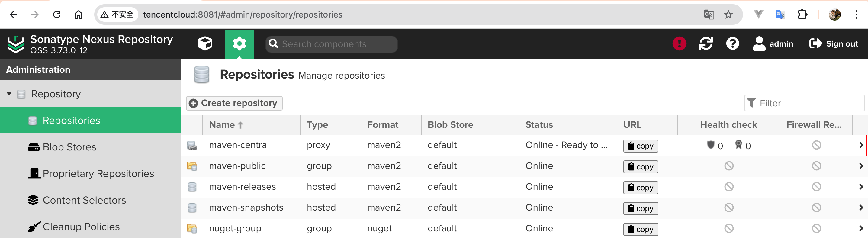Open Blob Stores in the sidebar
The height and width of the screenshot is (238, 868).
coord(91,147)
